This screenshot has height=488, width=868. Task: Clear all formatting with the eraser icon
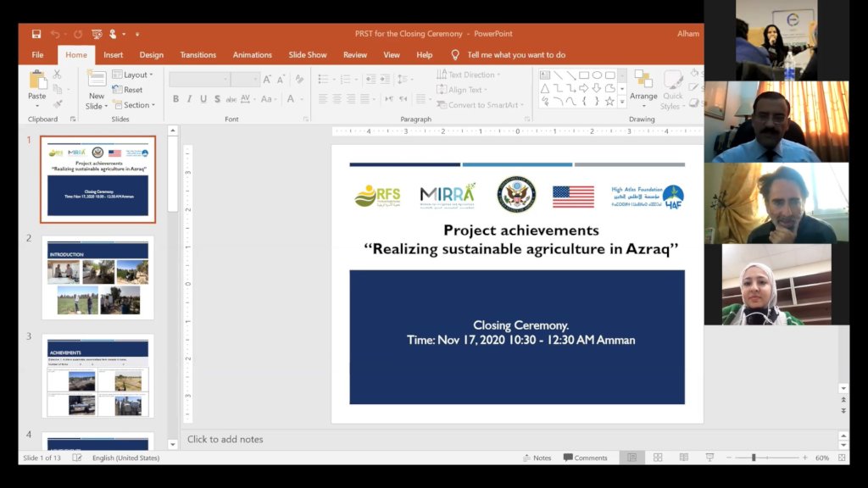pos(299,80)
